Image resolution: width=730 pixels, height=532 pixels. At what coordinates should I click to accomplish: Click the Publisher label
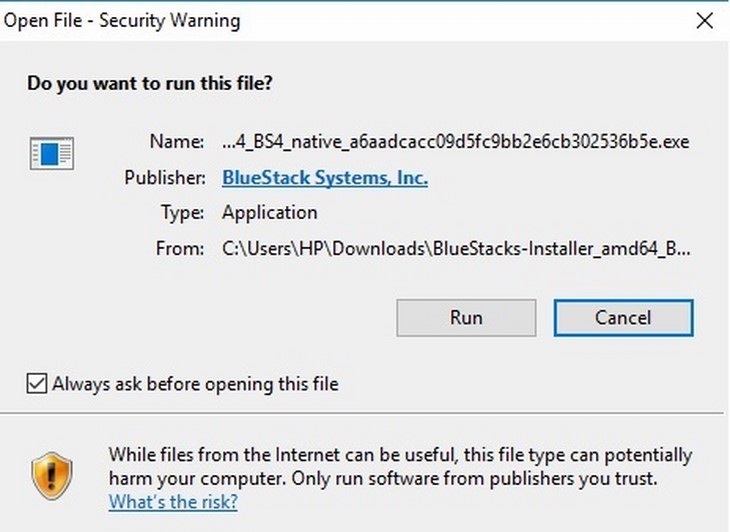(x=165, y=178)
